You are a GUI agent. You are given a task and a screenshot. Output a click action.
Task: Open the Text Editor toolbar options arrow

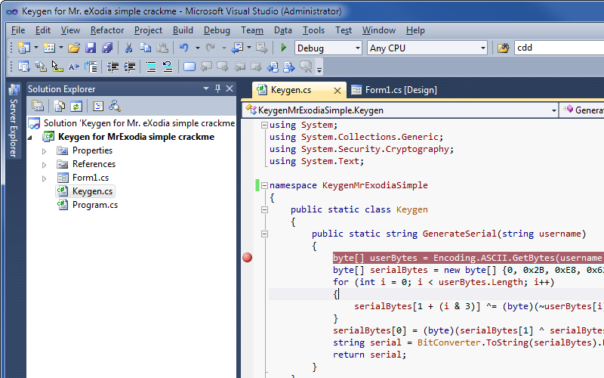point(319,70)
